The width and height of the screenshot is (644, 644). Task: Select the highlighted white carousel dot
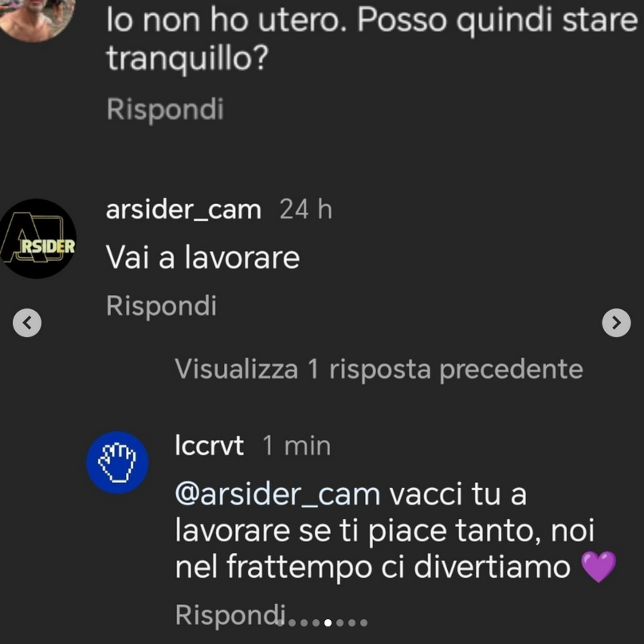click(328, 623)
